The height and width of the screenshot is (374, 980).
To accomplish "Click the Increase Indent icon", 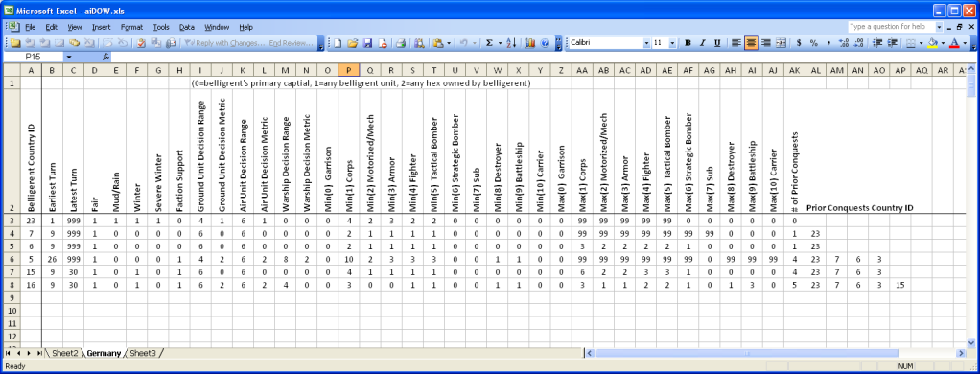I will (x=893, y=43).
